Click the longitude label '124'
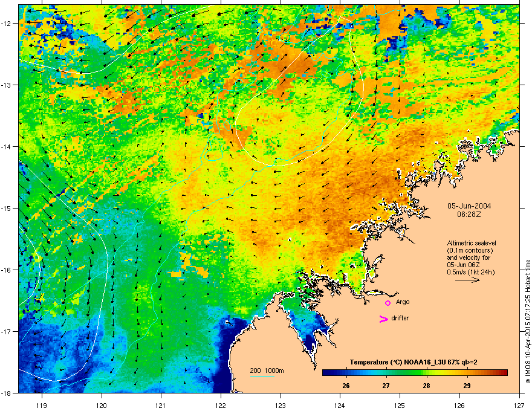The image size is (532, 411). coord(340,405)
